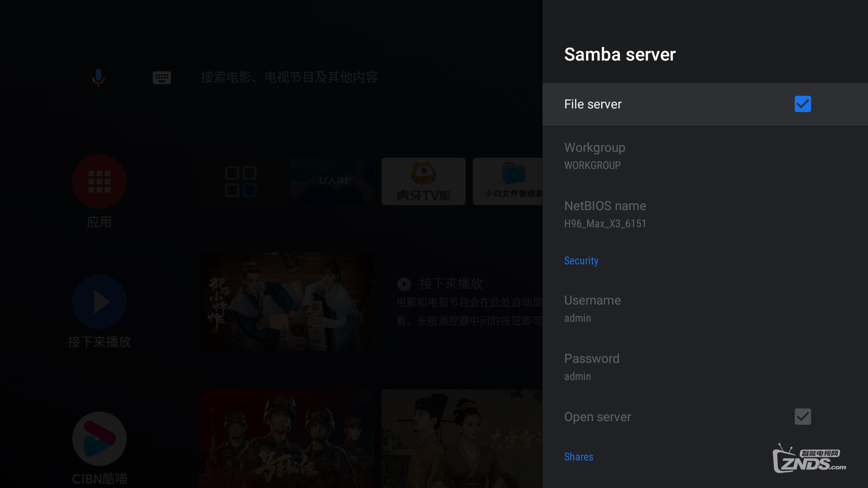
Task: Open the 应用 (Apps) launcher
Action: point(99,182)
